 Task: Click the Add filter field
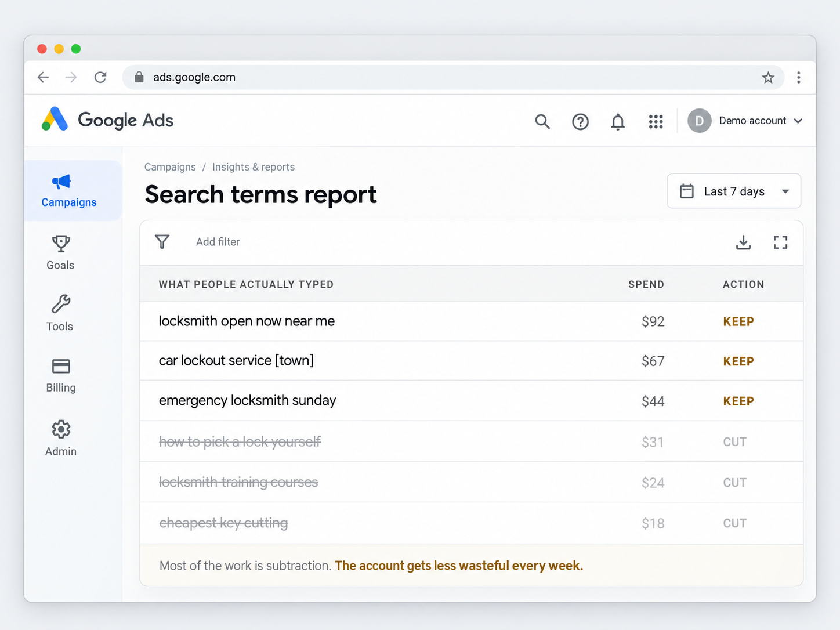pos(218,242)
